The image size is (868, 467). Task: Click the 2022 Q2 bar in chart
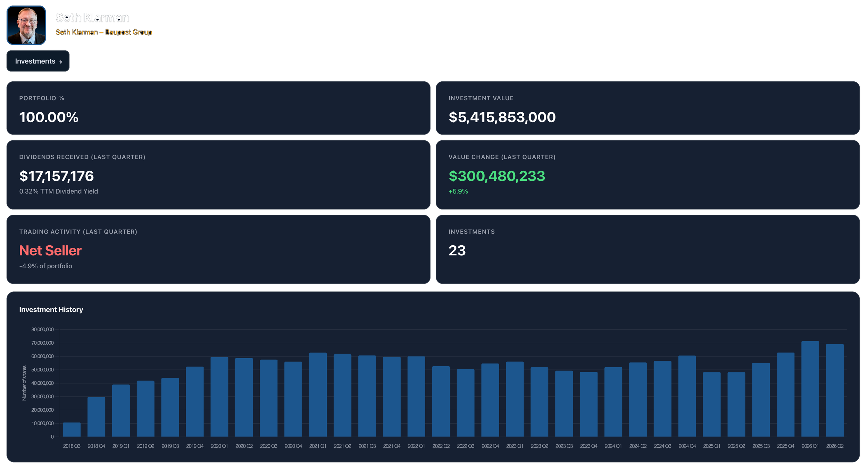441,402
